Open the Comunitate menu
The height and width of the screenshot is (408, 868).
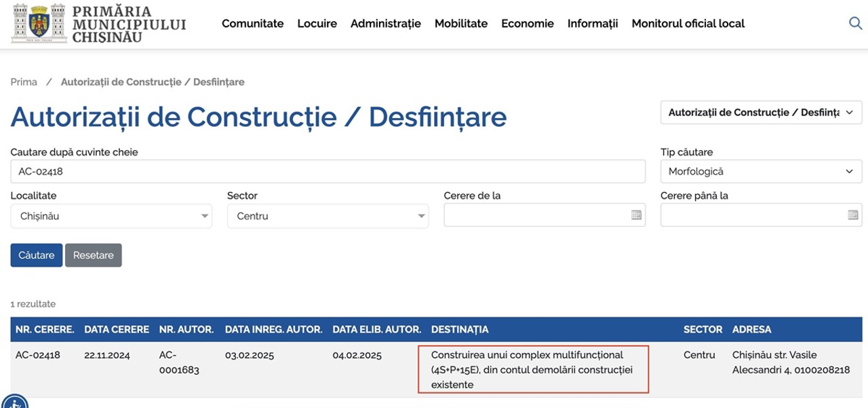(x=253, y=23)
